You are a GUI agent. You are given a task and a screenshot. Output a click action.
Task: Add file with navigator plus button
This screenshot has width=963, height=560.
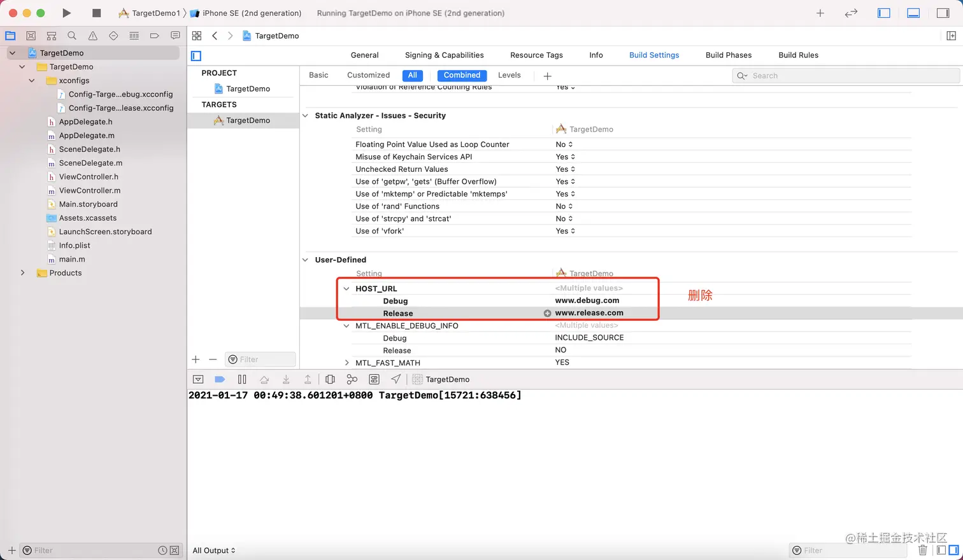[x=11, y=550]
